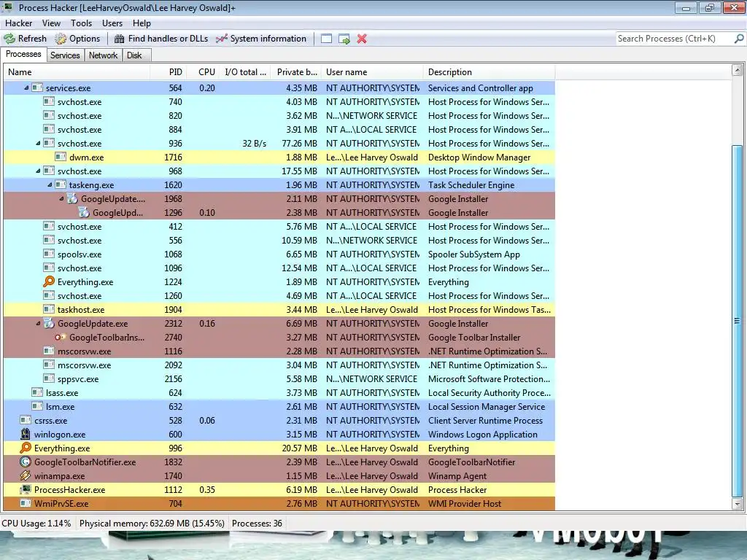The image size is (747, 560).
Task: Select the mscorsvw.exe row with PID 2092
Action: point(279,365)
